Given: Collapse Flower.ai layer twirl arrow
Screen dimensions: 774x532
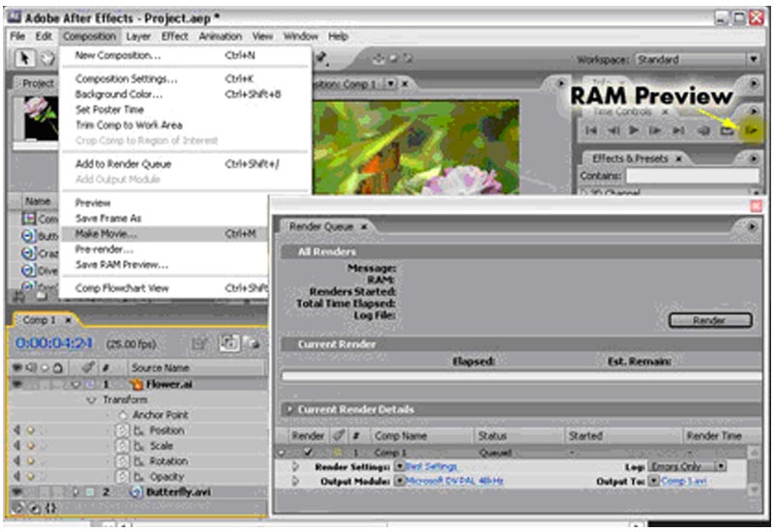Looking at the screenshot, I should (x=75, y=384).
